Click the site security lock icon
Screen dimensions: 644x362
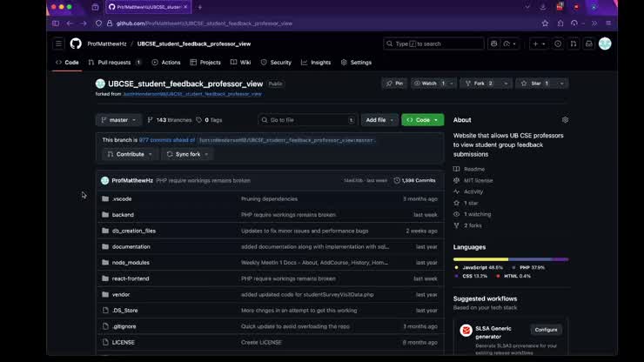point(110,23)
